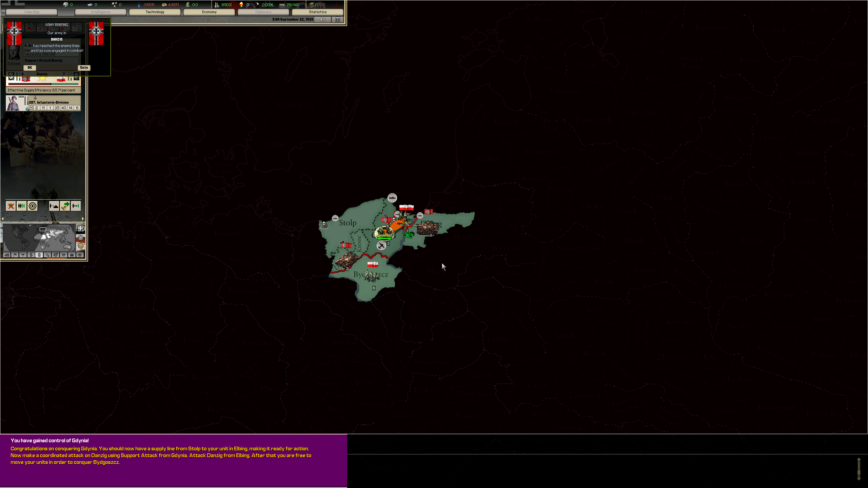868x488 pixels.
Task: Select the supply stack map mode
Action: coord(39,255)
